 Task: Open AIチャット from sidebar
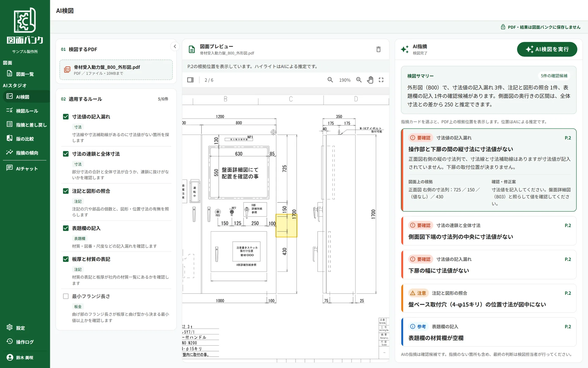pos(25,168)
